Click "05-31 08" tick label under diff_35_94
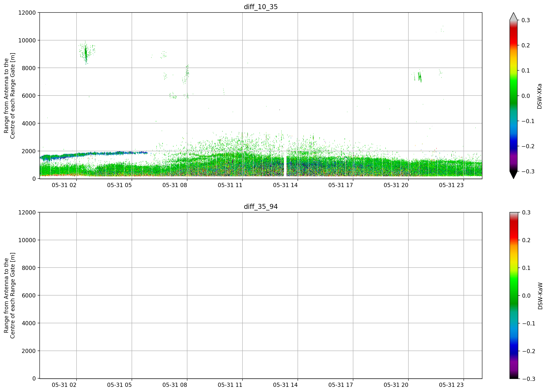The width and height of the screenshot is (547, 392). [175, 385]
